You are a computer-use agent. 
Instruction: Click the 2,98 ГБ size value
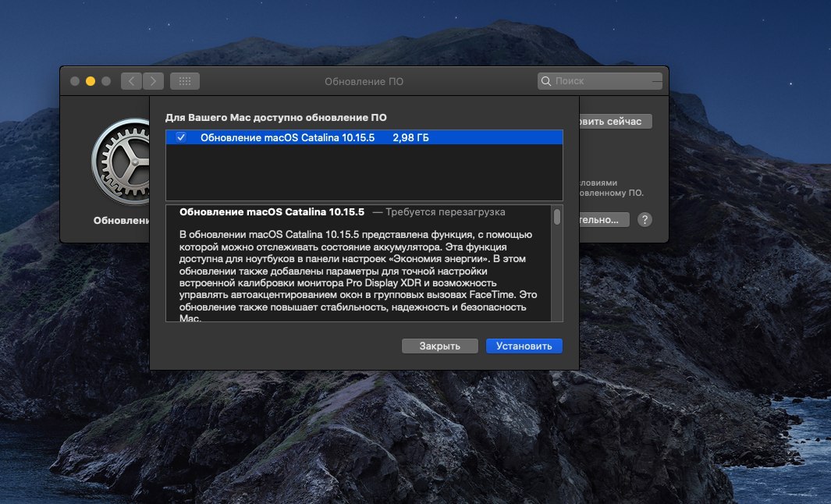(410, 138)
